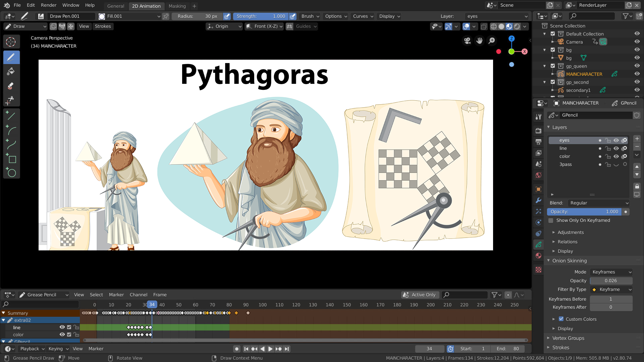Disable the Custom Colors checkbox
This screenshot has height=362, width=644.
point(561,319)
